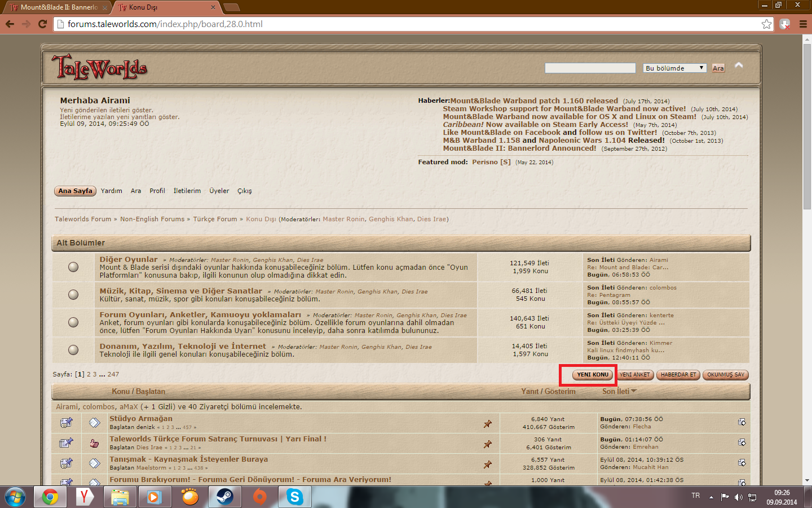Go back using the browser back arrow

click(10, 24)
